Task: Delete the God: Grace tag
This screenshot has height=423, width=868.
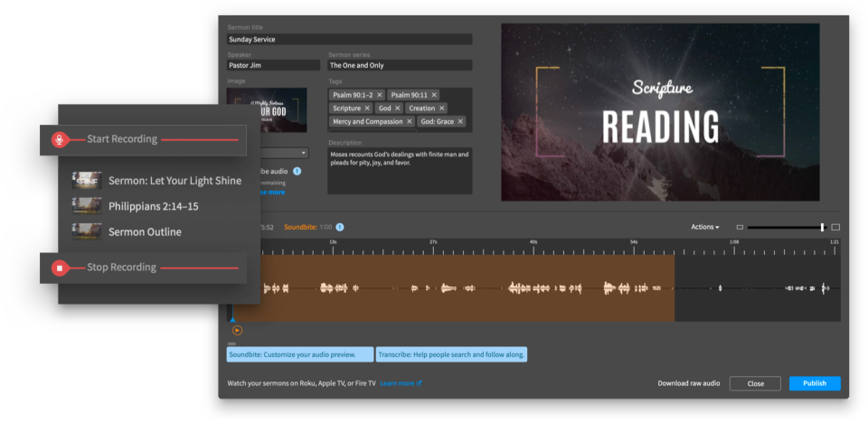Action: pos(460,122)
